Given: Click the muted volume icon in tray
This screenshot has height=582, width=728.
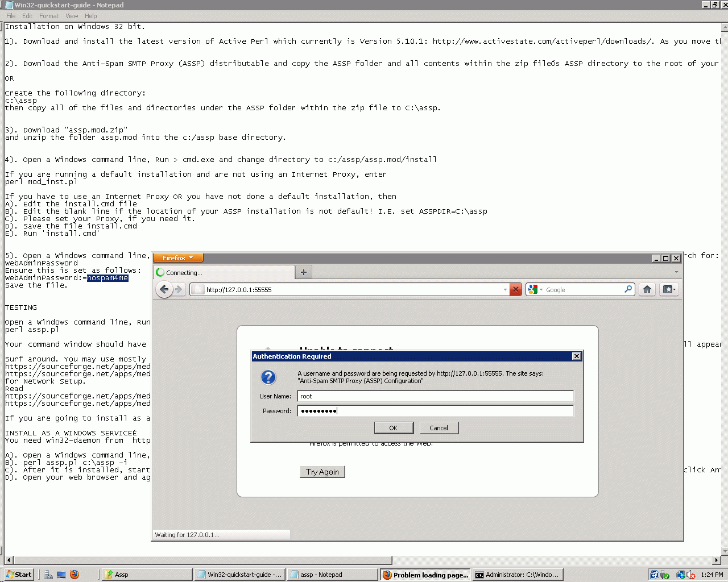Looking at the screenshot, I should pyautogui.click(x=691, y=575).
